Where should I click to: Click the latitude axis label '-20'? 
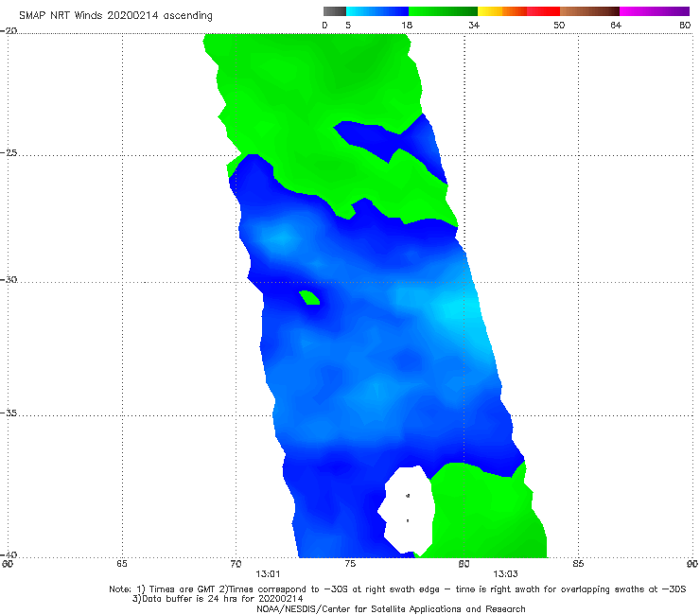point(9,30)
